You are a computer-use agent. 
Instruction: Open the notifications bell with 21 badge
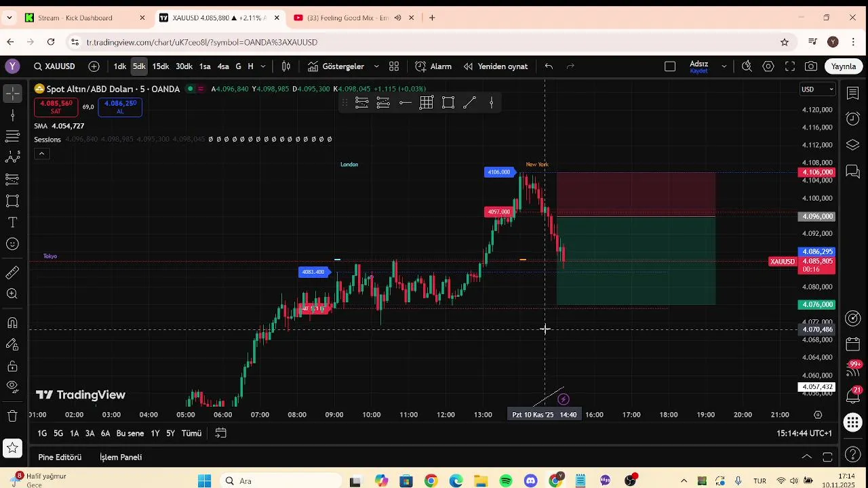(853, 396)
